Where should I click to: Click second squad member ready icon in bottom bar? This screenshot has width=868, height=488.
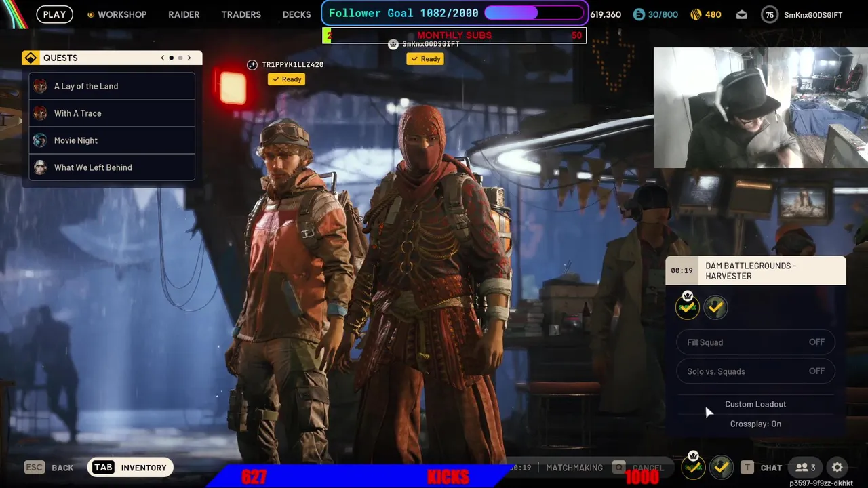[x=721, y=467]
